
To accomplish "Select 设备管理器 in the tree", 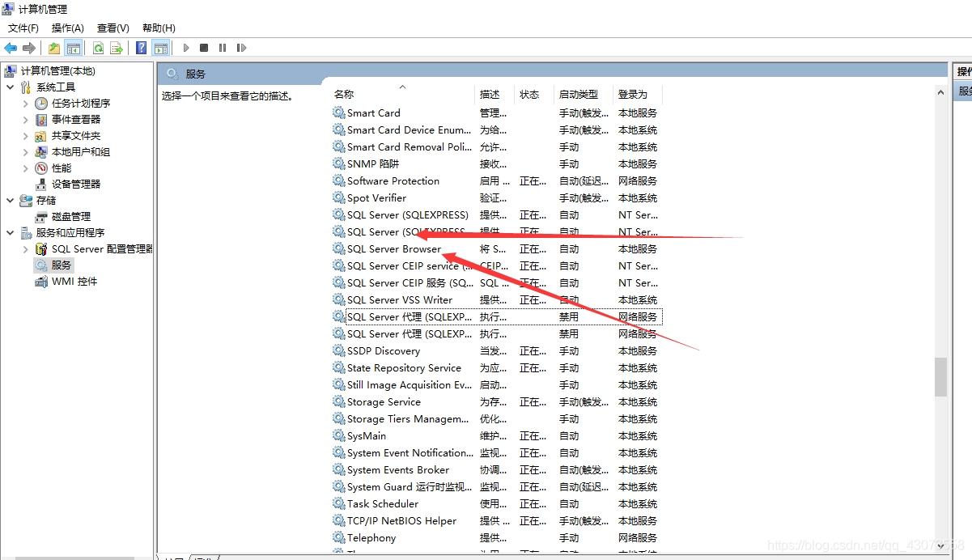I will pyautogui.click(x=76, y=185).
